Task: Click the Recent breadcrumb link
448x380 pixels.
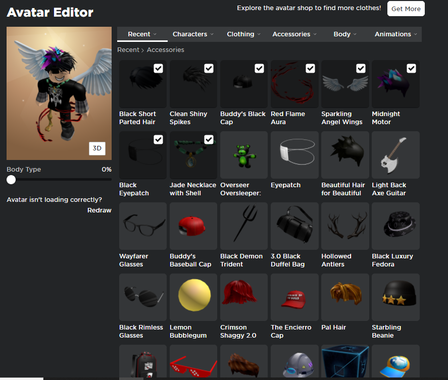Action: [x=128, y=50]
